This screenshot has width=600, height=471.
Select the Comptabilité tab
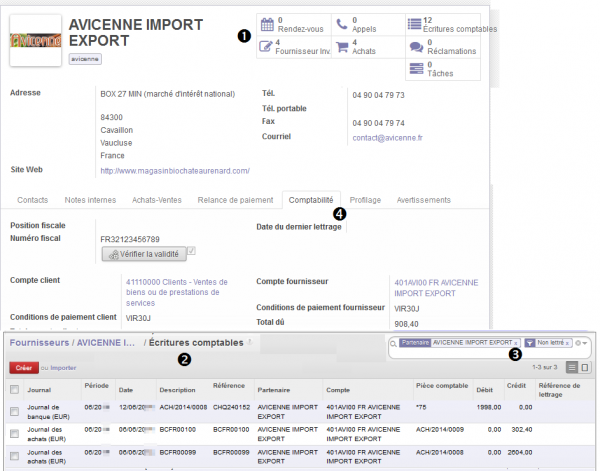(x=311, y=200)
